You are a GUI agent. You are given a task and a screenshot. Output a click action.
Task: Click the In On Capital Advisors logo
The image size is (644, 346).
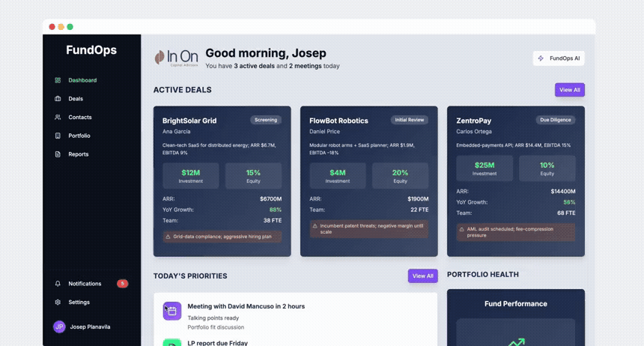(x=176, y=58)
